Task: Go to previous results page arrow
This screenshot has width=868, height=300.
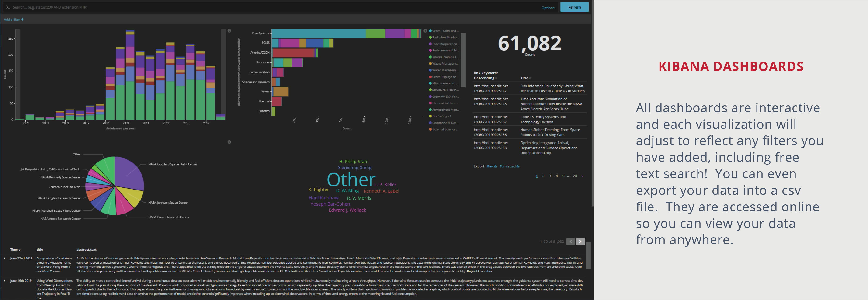Action: tap(570, 241)
